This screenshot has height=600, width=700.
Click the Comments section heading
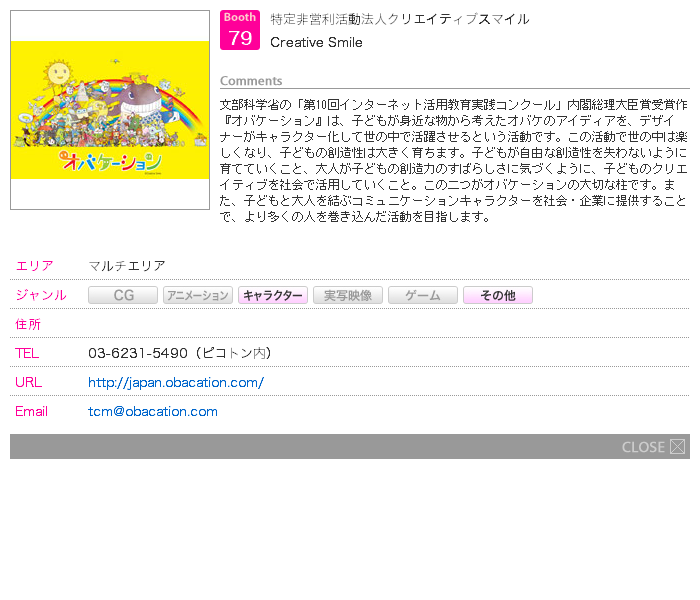(251, 81)
